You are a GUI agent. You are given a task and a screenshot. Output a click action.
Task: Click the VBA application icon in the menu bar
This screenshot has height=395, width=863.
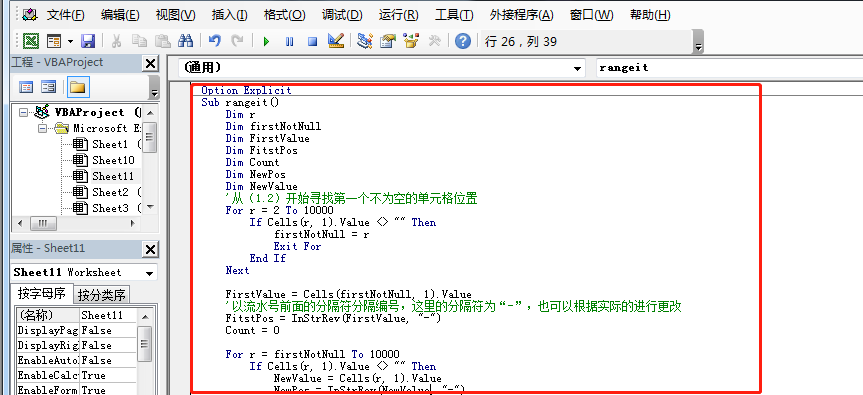pyautogui.click(x=30, y=14)
